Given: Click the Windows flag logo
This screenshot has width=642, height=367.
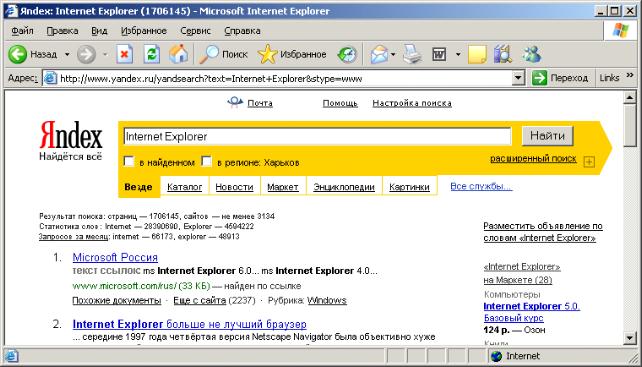Looking at the screenshot, I should (x=621, y=30).
